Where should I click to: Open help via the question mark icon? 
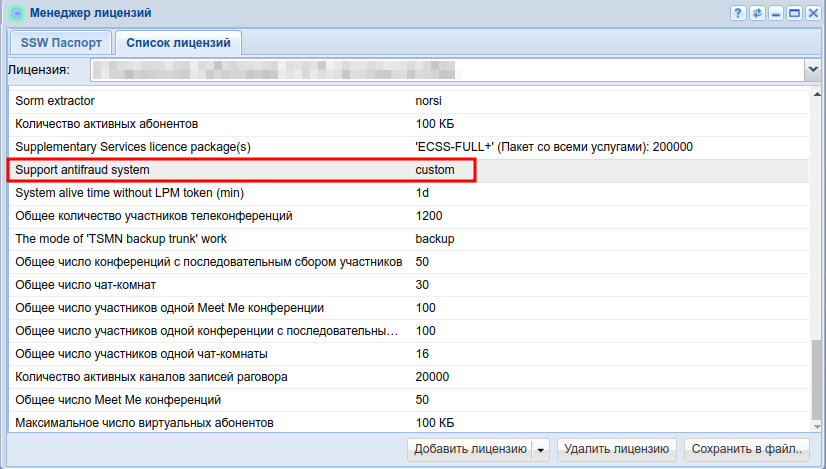coord(739,13)
